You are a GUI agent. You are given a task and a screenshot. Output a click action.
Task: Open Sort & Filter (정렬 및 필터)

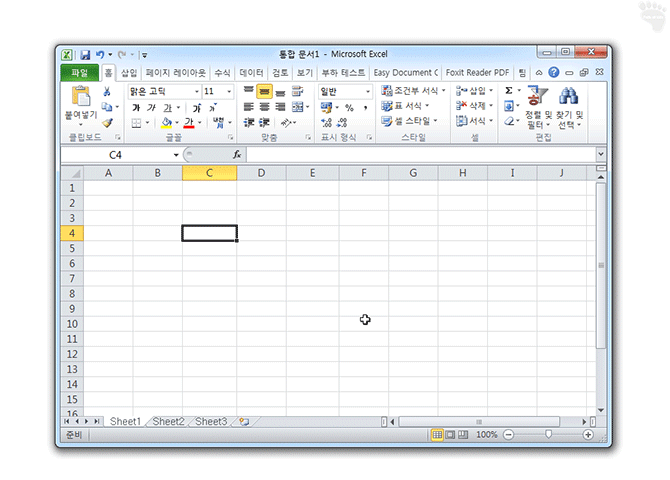click(538, 107)
